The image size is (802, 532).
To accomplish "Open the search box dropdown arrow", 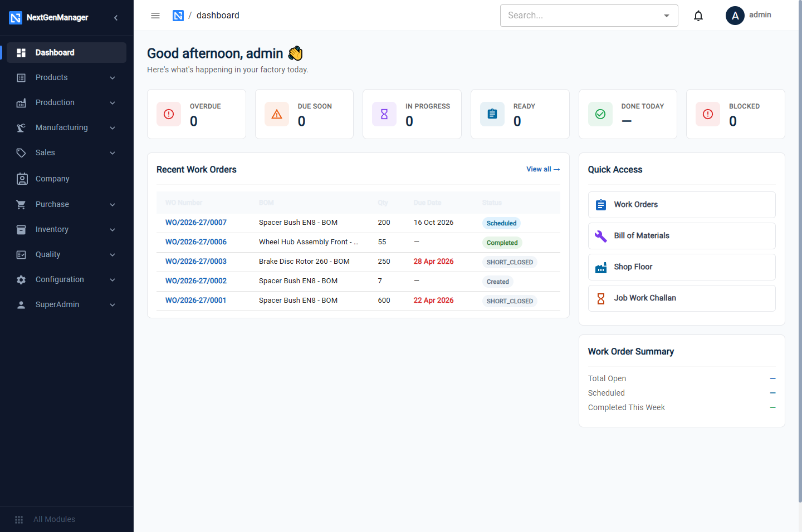I will point(667,16).
